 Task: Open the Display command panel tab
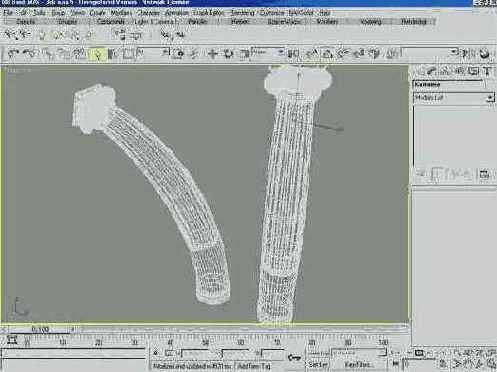pos(473,71)
